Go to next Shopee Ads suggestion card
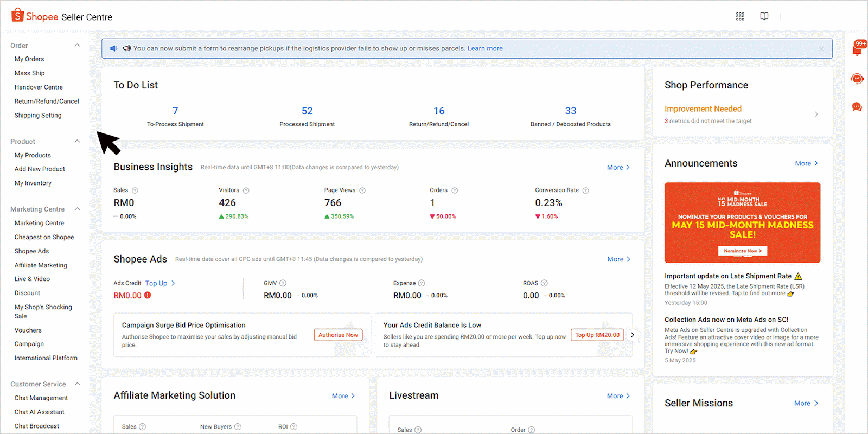 pos(632,335)
